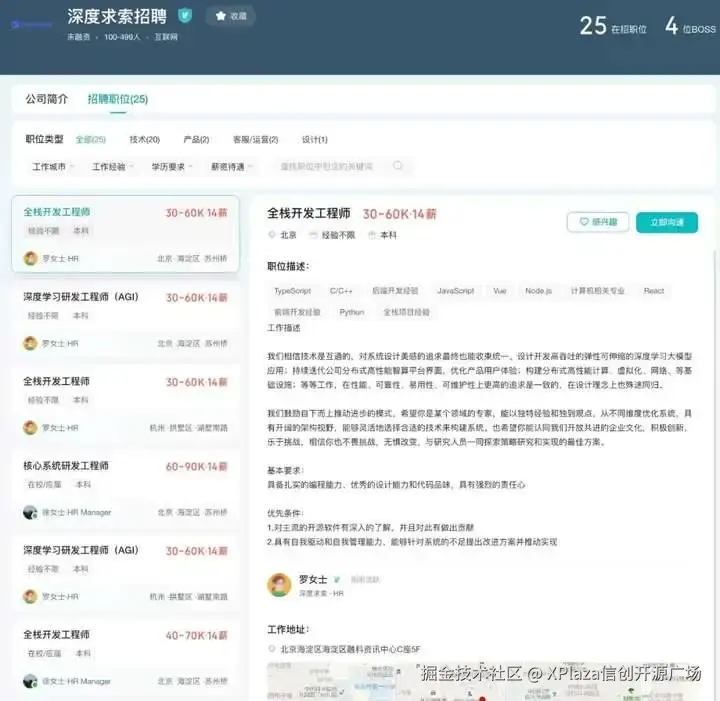Open the 4 位BOSS counter

click(x=690, y=26)
